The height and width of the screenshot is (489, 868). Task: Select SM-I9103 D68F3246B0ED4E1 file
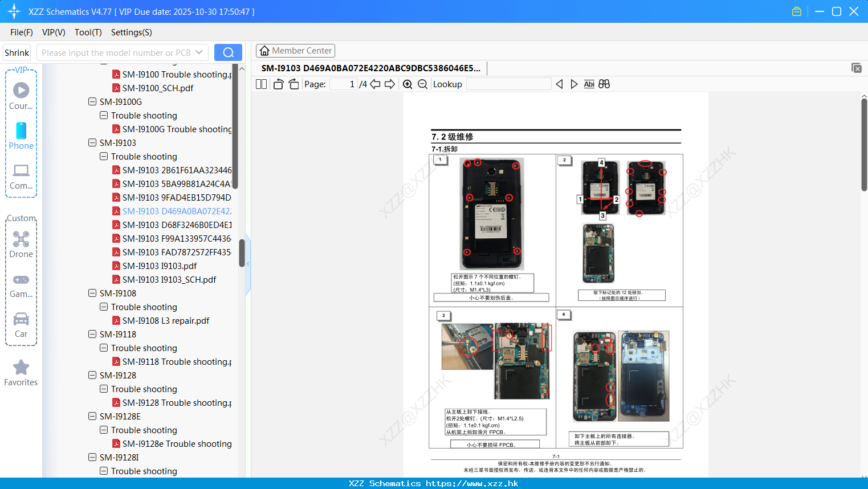pyautogui.click(x=177, y=225)
